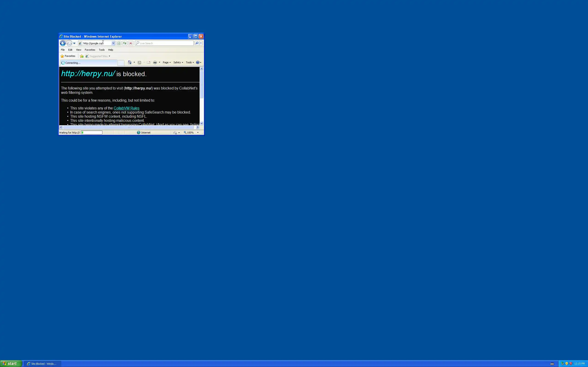The image size is (588, 367).
Task: Click the Start button on taskbar
Action: tap(11, 364)
